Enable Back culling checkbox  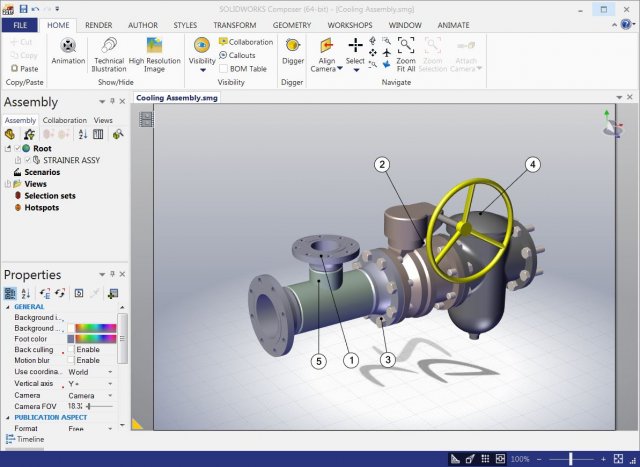click(x=71, y=349)
